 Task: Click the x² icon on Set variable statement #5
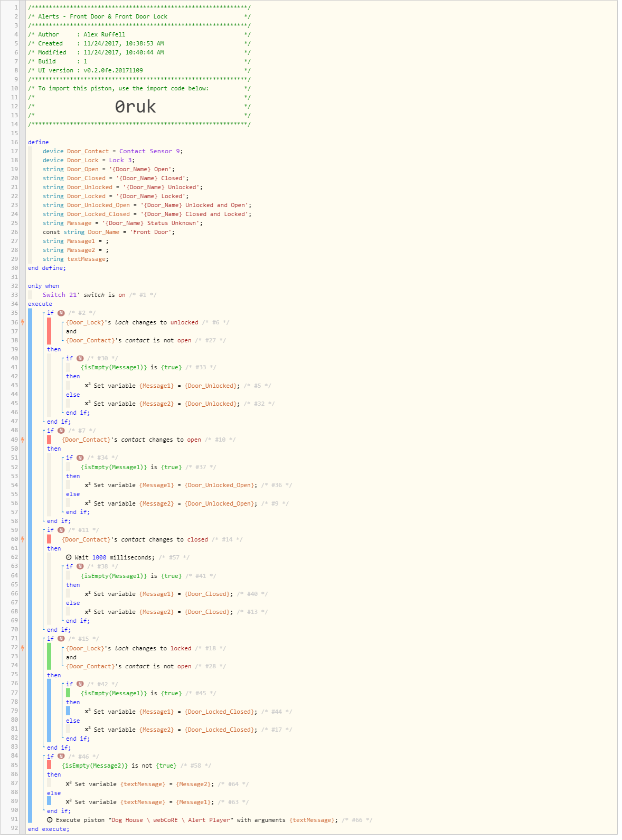pyautogui.click(x=88, y=386)
